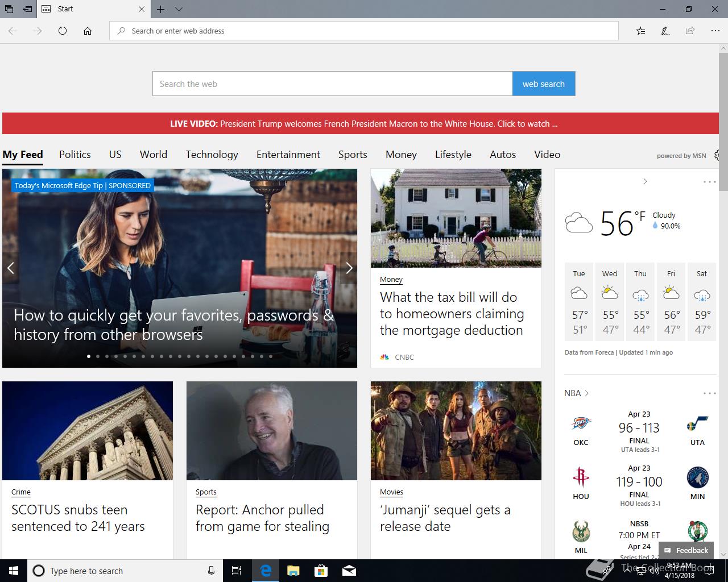Open the Add notes pen icon
Screen dimensions: 728x582
665,31
